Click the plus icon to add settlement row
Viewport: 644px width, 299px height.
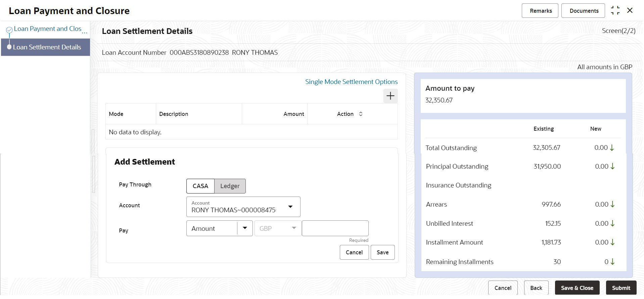[390, 96]
